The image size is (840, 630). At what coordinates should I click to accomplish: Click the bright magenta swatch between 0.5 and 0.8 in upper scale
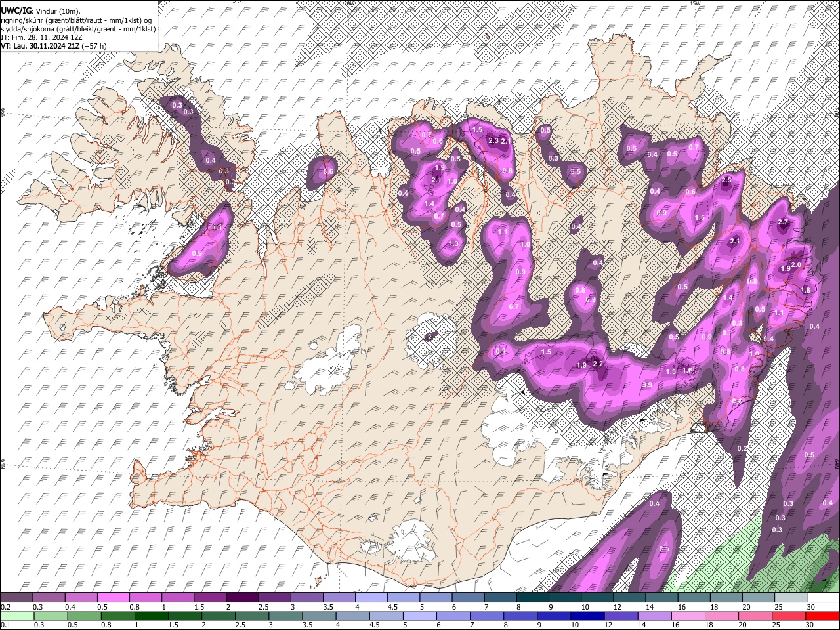pyautogui.click(x=114, y=598)
